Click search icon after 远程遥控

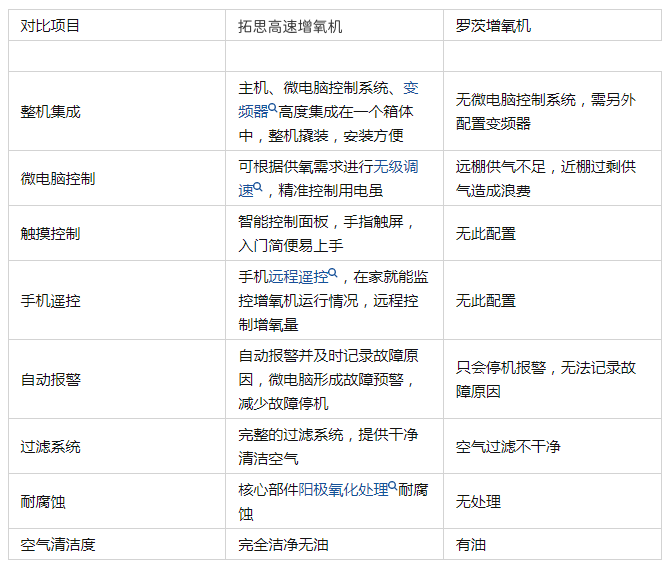tap(333, 273)
